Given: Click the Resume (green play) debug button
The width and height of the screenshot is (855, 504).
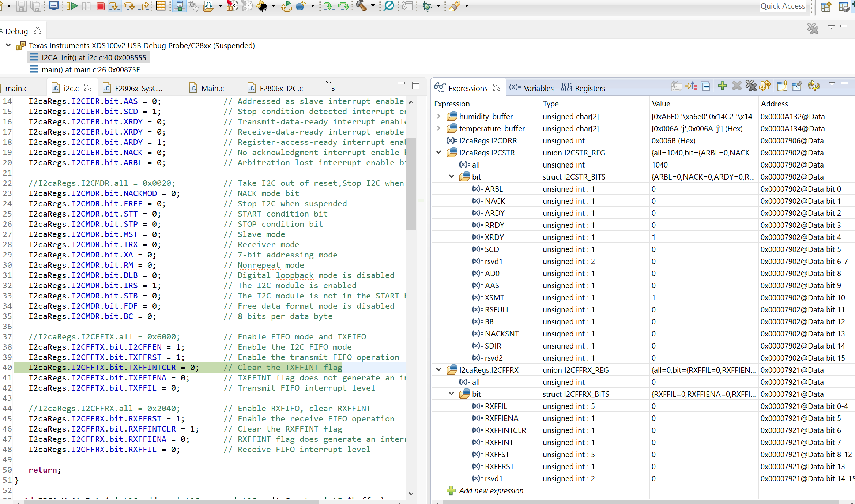Looking at the screenshot, I should (x=72, y=6).
